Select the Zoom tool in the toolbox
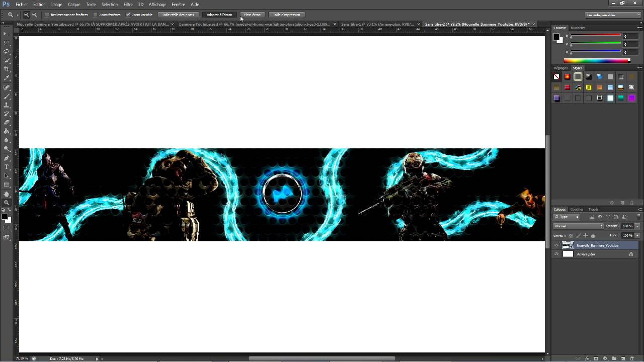The image size is (644, 362). (7, 203)
